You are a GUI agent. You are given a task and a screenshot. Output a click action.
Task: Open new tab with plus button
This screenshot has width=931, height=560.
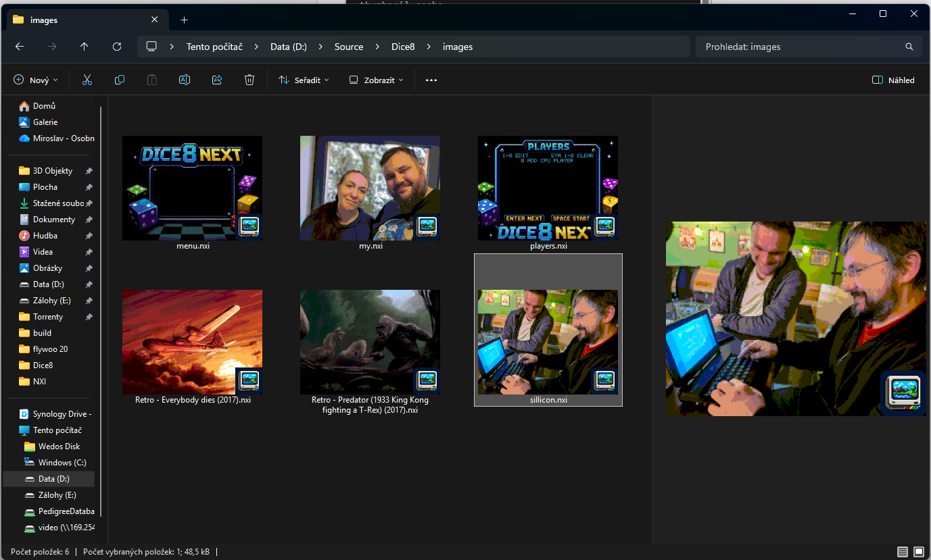point(185,20)
